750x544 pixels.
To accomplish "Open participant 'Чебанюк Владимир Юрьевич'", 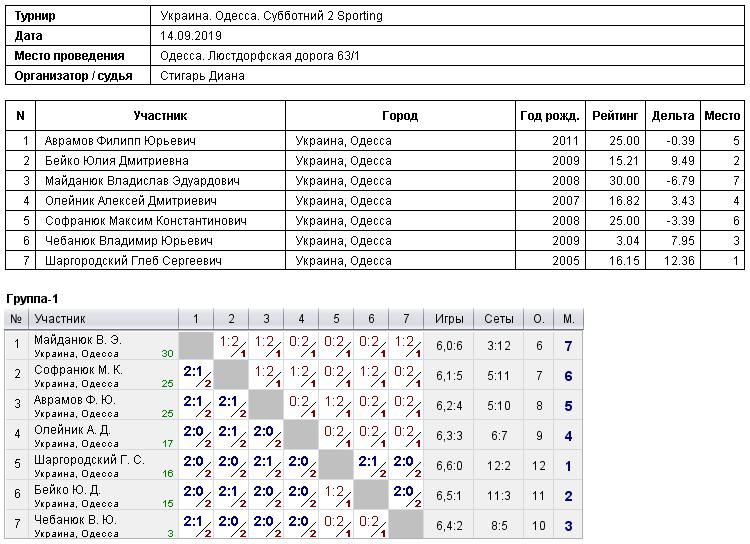I will (129, 241).
